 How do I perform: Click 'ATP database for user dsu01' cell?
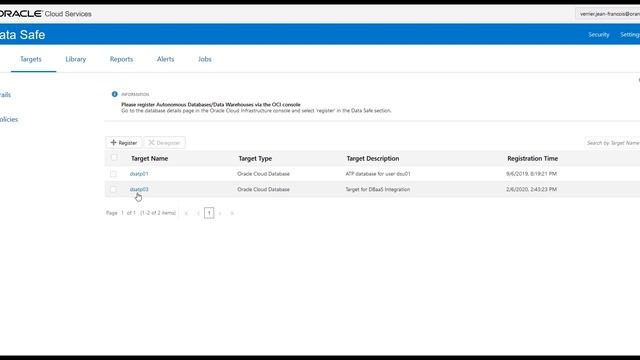378,174
